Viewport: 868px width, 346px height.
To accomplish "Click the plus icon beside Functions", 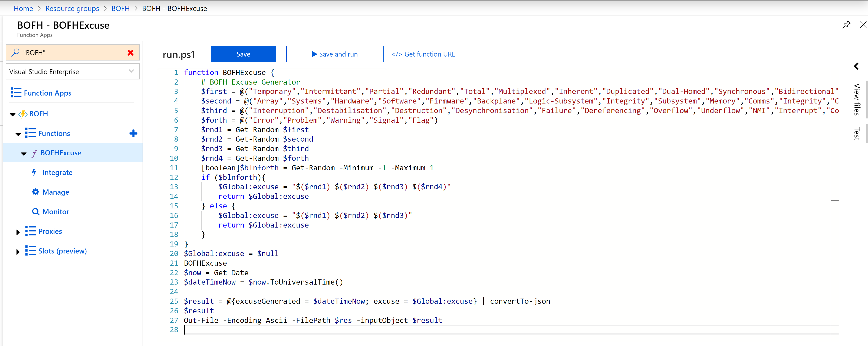I will pos(133,134).
